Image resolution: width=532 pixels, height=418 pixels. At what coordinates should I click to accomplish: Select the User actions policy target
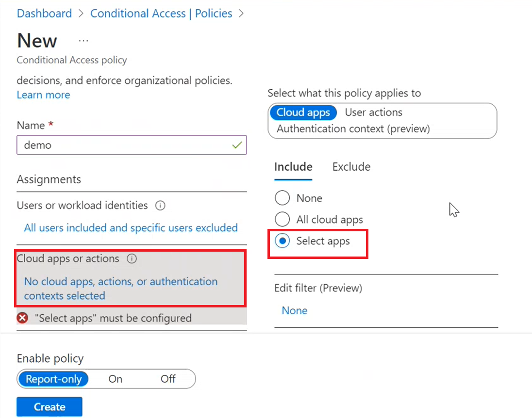373,112
